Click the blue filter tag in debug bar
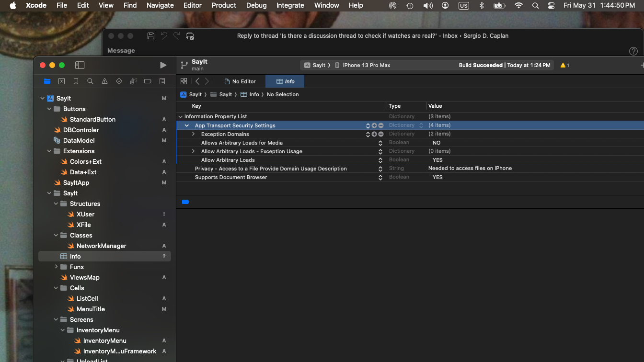 pos(185,202)
